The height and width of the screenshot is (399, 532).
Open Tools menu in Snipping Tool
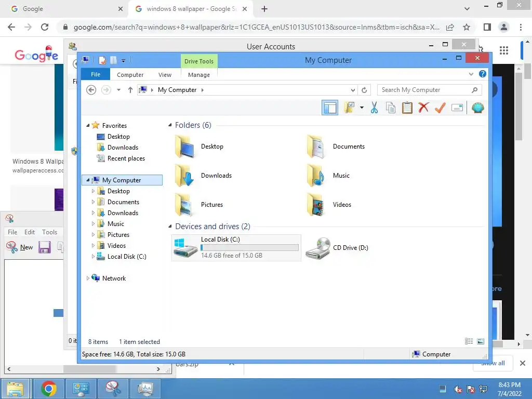49,232
